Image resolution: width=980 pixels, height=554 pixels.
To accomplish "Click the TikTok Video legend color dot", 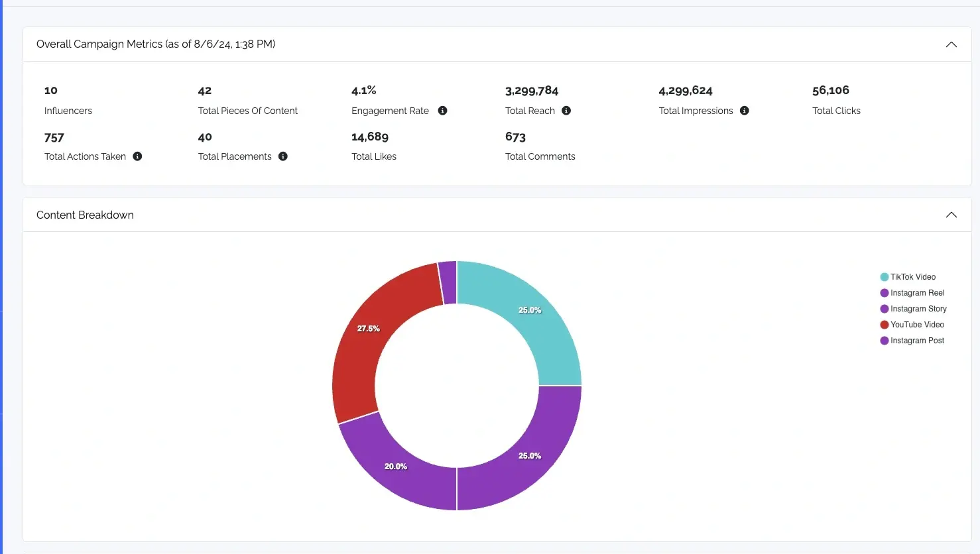I will pos(884,276).
